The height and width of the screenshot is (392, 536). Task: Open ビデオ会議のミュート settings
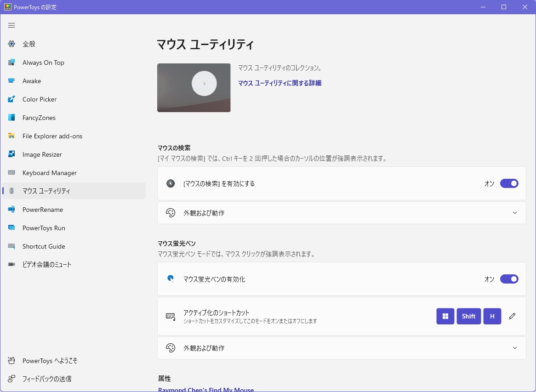click(74, 265)
